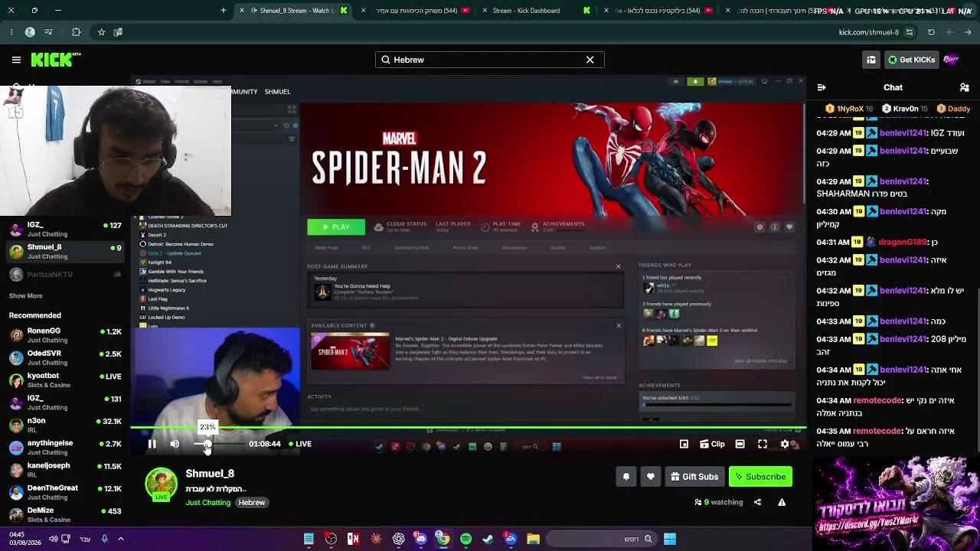This screenshot has width=980, height=551.
Task: Open the account avatar menu on Kick
Action: 951,60
